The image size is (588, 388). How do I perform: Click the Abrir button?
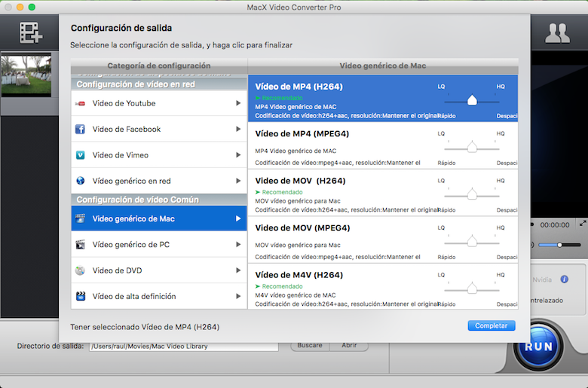pyautogui.click(x=349, y=345)
